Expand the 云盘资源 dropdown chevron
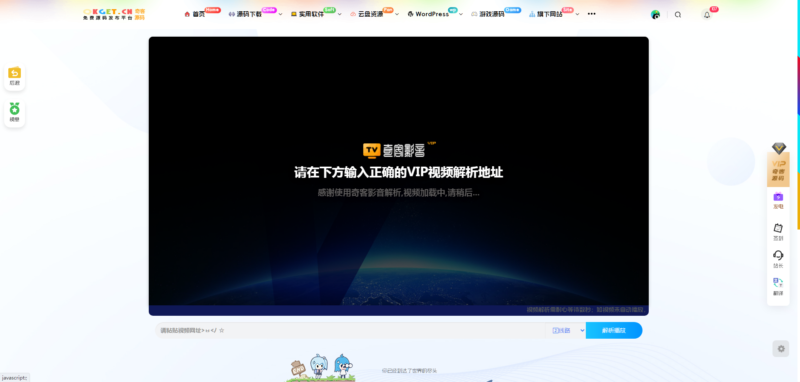 (x=398, y=14)
